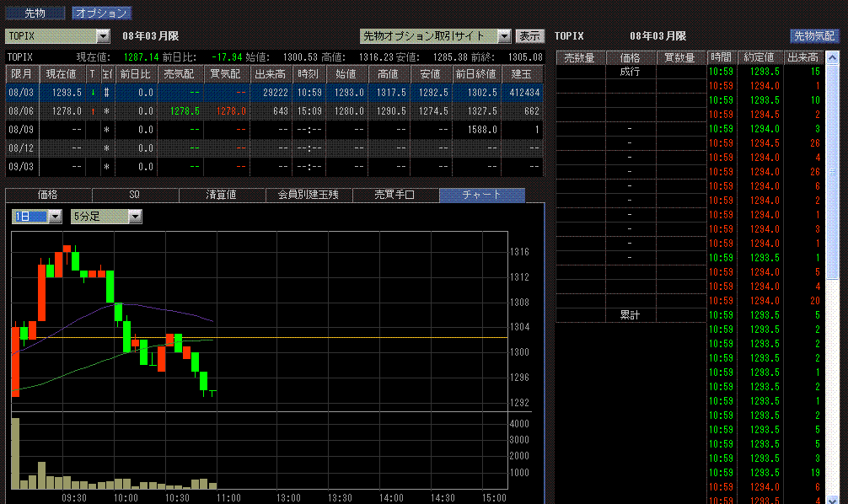The height and width of the screenshot is (504, 848).
Task: Switch to the オプション tab
Action: click(x=101, y=13)
